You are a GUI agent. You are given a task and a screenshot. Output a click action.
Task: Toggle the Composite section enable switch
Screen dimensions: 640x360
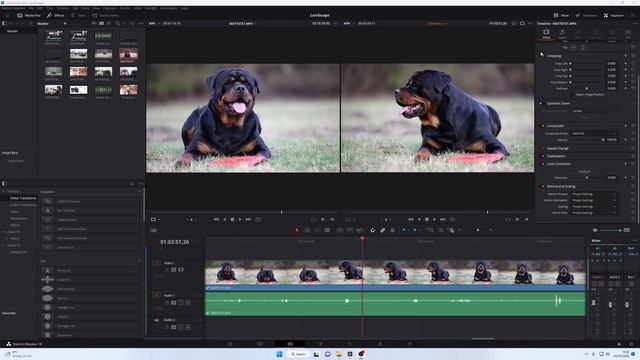click(x=542, y=126)
